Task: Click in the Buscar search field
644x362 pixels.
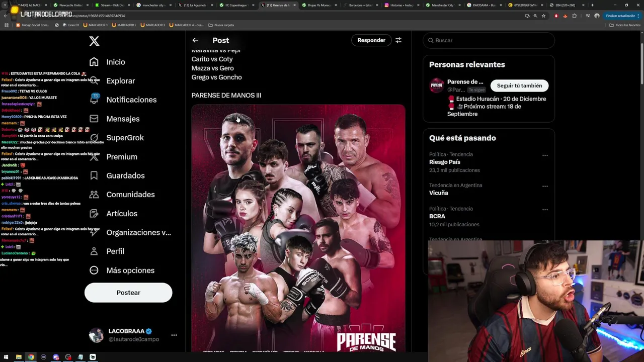Action: pos(489,40)
